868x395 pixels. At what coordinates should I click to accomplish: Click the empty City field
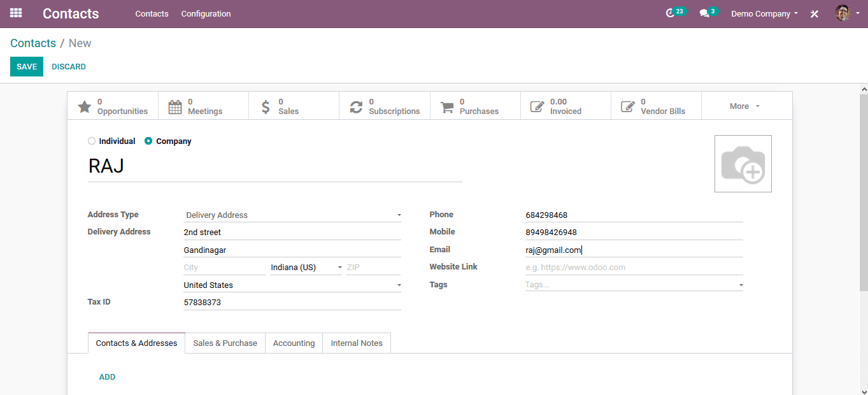click(x=224, y=268)
